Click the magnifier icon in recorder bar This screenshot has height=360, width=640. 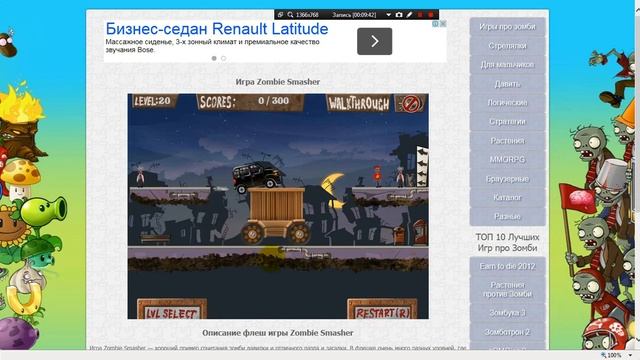(290, 15)
